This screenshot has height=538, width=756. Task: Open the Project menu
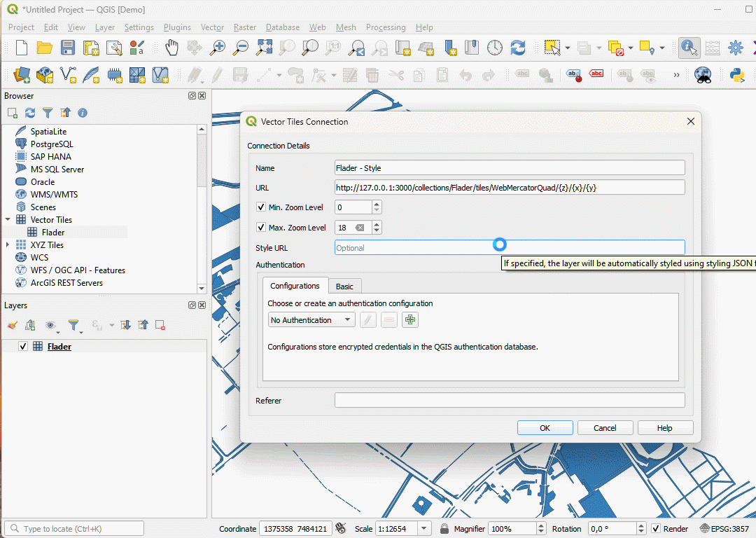[21, 27]
